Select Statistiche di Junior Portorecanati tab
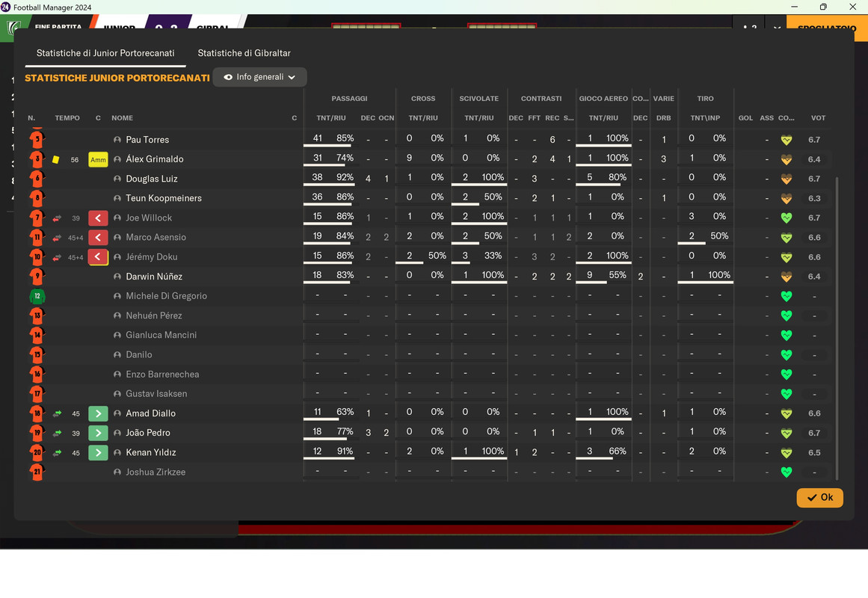 point(105,53)
